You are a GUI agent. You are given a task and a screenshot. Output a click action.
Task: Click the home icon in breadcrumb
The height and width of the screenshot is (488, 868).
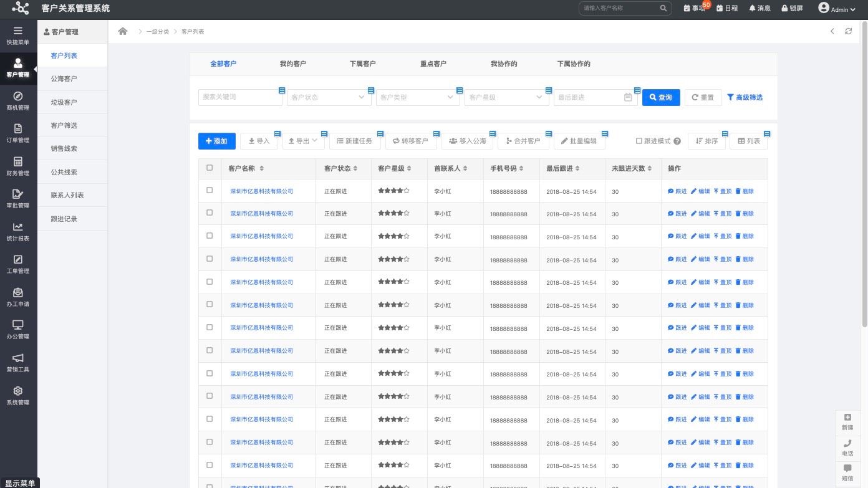click(x=123, y=31)
